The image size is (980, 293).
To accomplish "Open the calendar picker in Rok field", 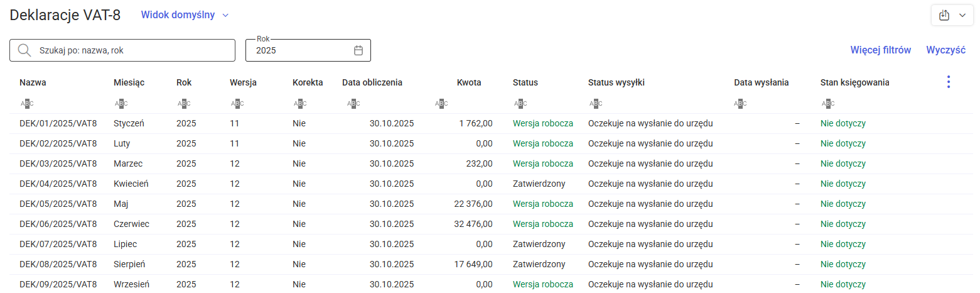I will (358, 51).
